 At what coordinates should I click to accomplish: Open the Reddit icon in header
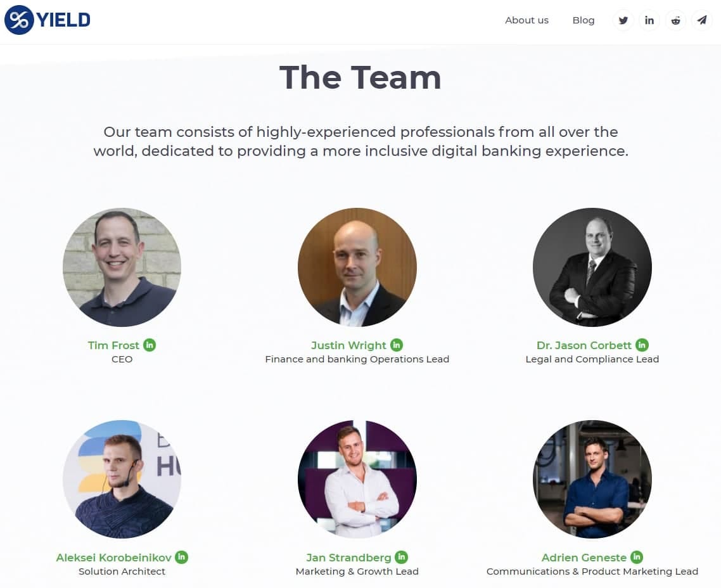[x=675, y=20]
